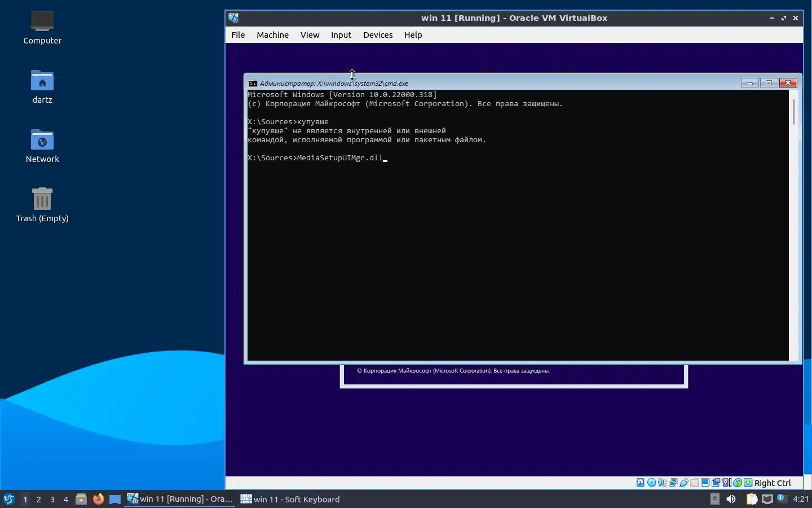Click the USB devices status icon

(x=684, y=483)
